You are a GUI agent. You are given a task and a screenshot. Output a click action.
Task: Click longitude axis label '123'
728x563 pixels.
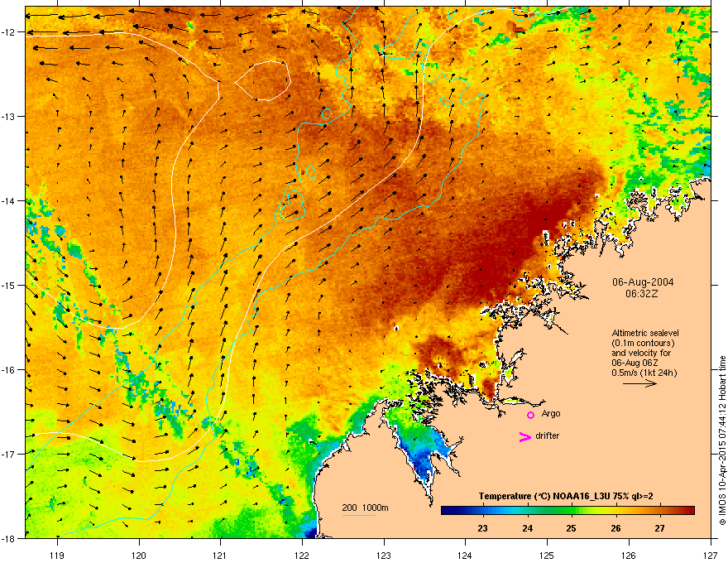click(384, 555)
